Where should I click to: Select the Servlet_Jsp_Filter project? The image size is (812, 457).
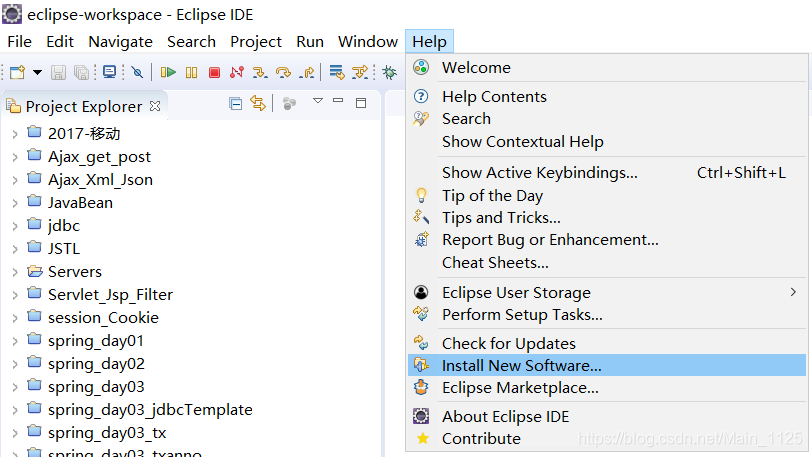tap(110, 294)
